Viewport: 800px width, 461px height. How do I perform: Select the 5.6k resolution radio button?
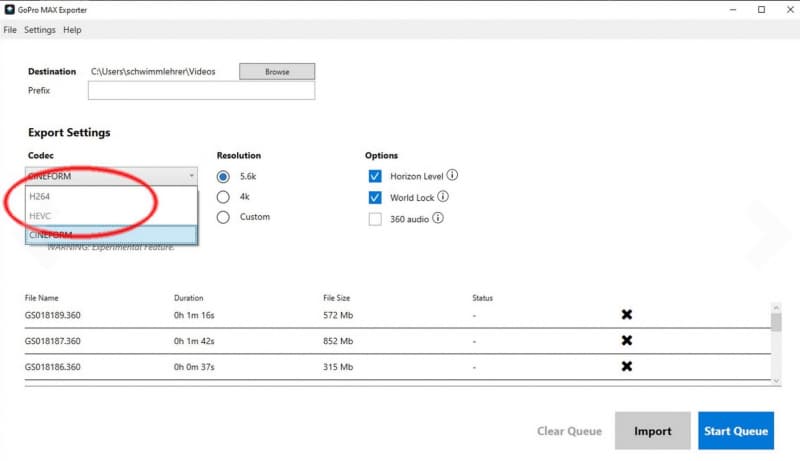(x=223, y=176)
